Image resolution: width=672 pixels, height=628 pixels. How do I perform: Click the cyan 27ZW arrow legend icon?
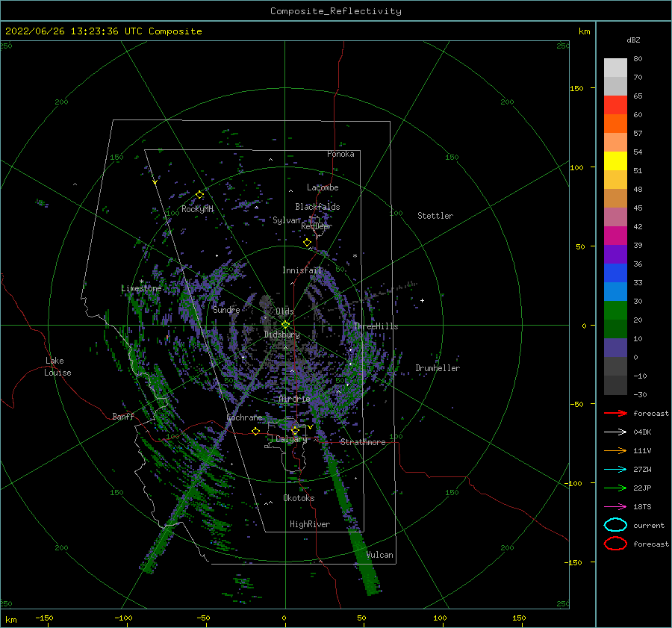tap(615, 470)
